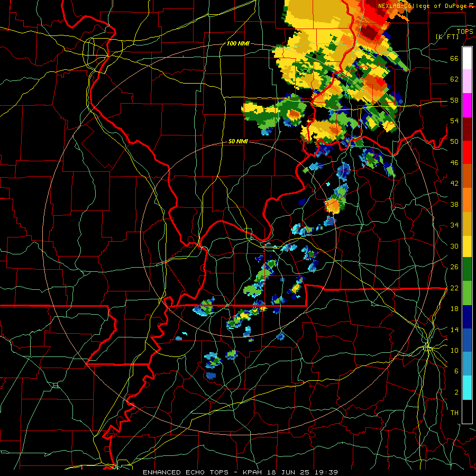Click the 2 legend value
This screenshot has height=476, width=476.
point(456,392)
